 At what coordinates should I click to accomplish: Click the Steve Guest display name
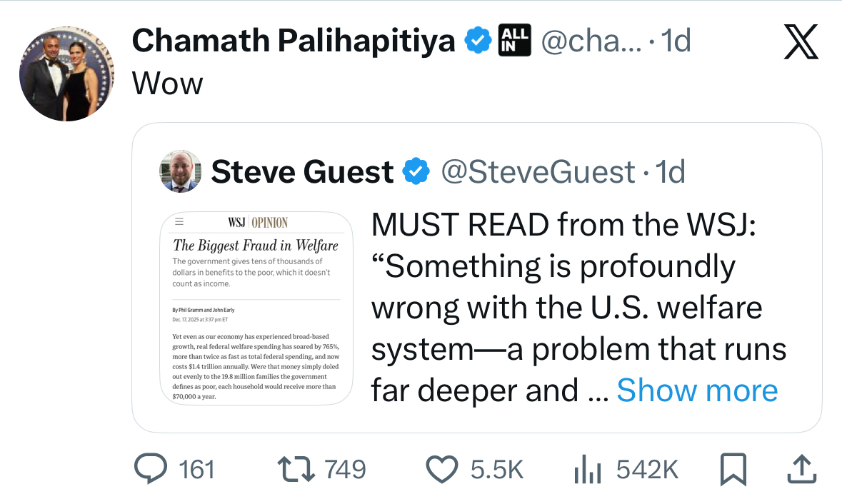[x=303, y=171]
